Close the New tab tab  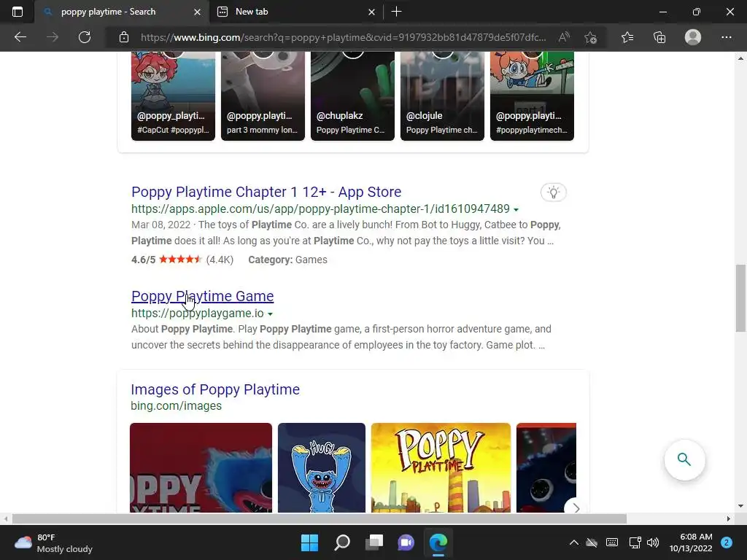[371, 12]
